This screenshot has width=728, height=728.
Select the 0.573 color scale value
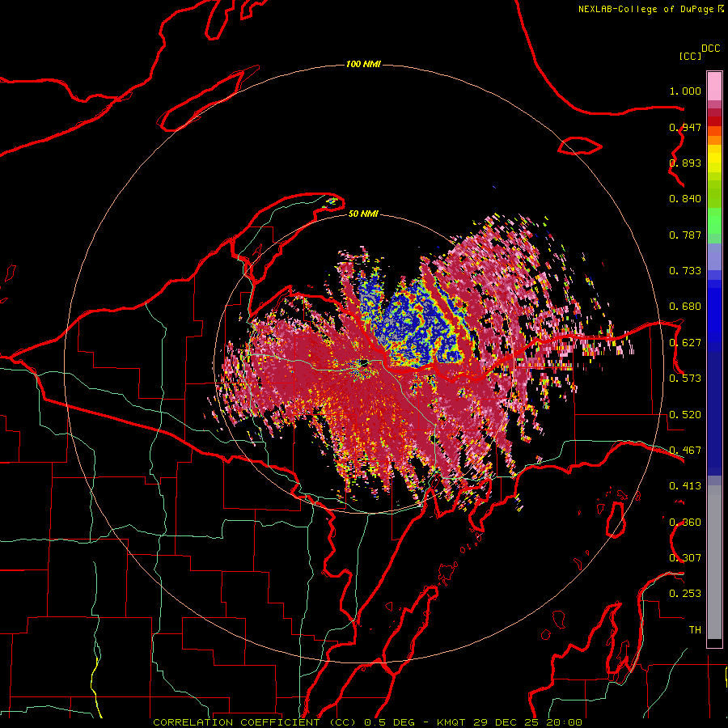[x=685, y=379]
